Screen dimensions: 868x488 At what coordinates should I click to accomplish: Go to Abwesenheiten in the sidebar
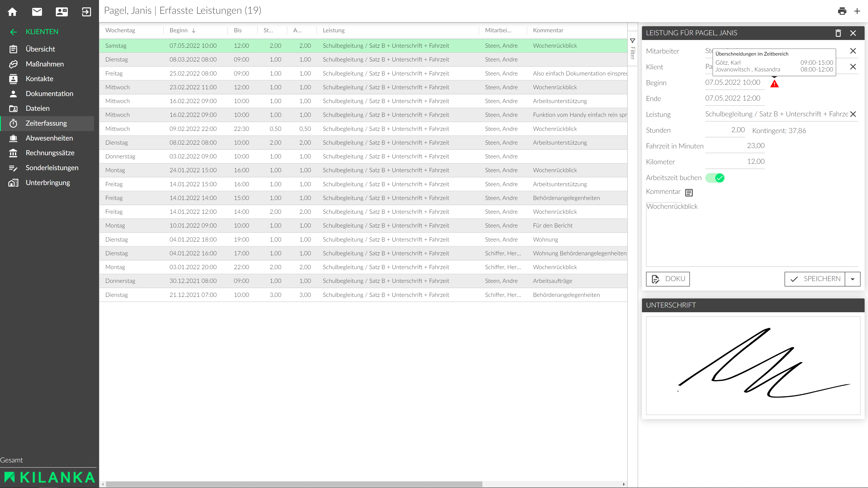49,138
